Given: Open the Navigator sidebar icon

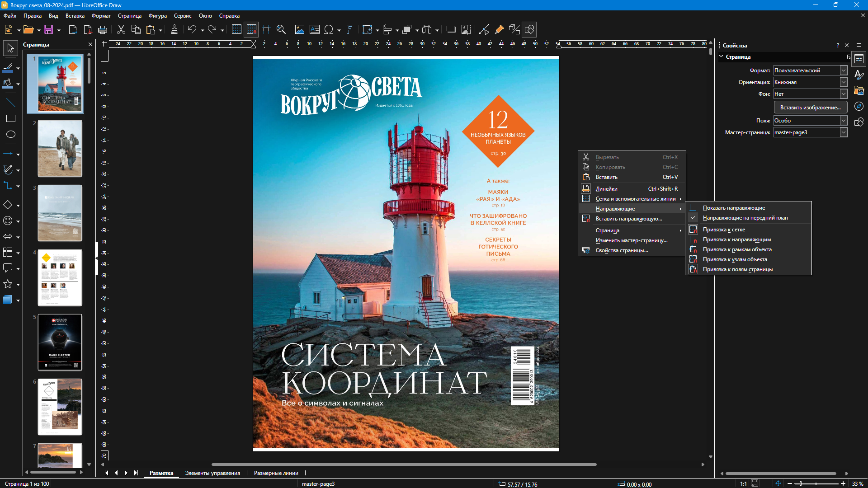Looking at the screenshot, I should [x=859, y=106].
